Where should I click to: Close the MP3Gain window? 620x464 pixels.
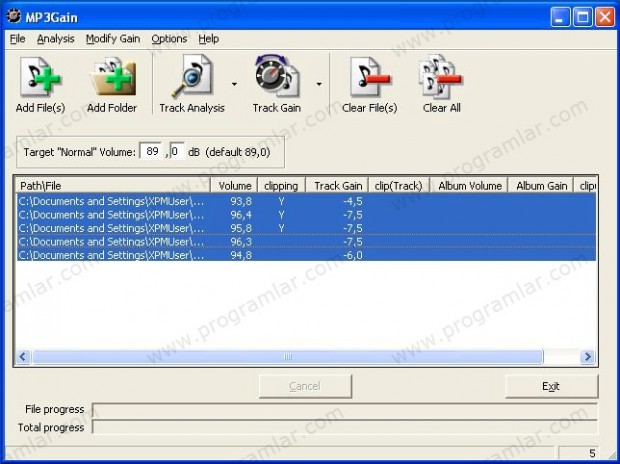605,17
